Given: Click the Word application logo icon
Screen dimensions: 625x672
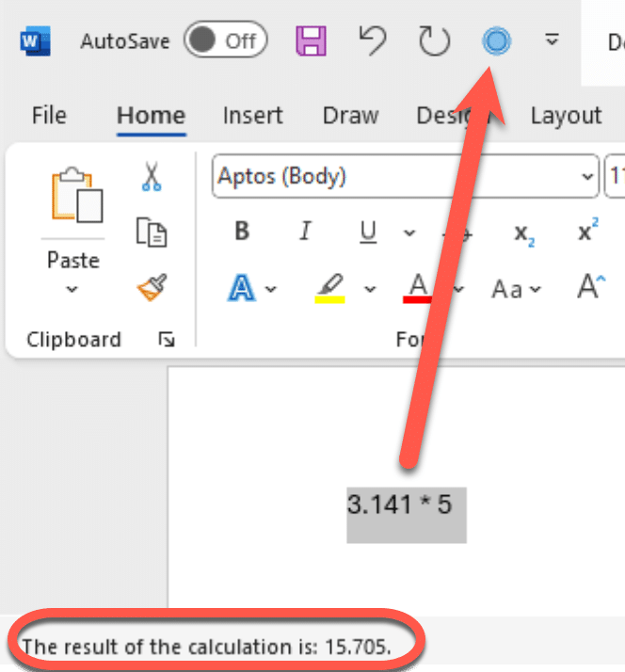Looking at the screenshot, I should coord(36,41).
